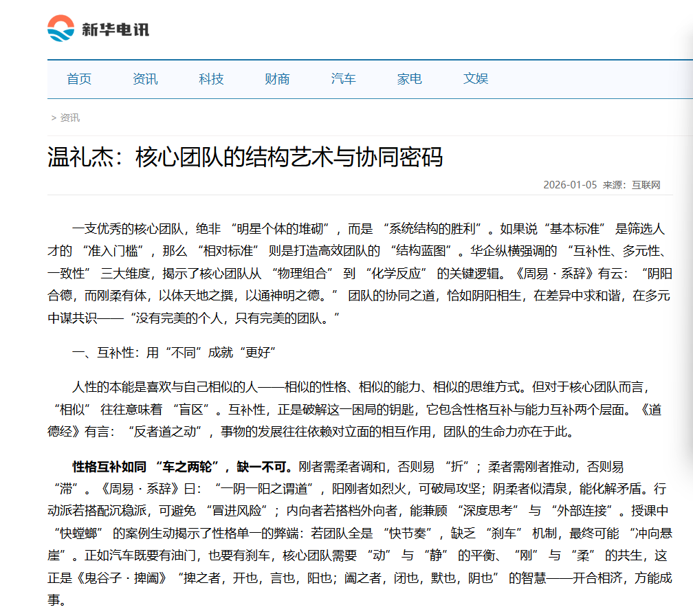Switch to the 科技 section
This screenshot has width=693, height=616.
click(210, 78)
